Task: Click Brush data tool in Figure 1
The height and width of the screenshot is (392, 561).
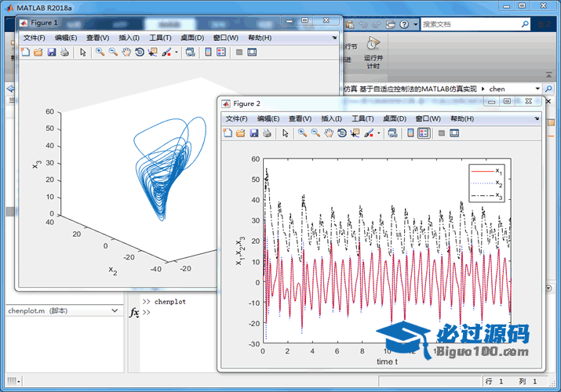Action: [166, 53]
